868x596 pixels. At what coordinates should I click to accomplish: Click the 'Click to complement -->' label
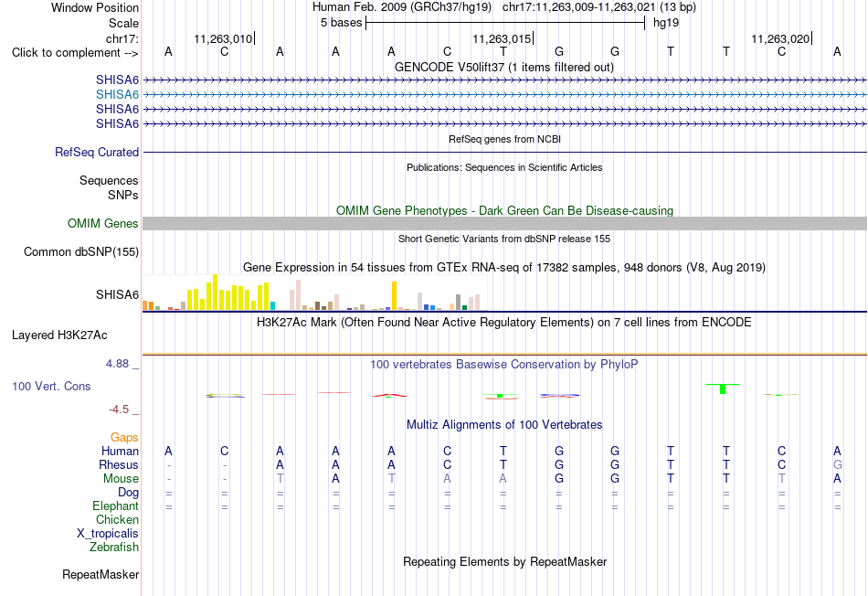pyautogui.click(x=75, y=53)
